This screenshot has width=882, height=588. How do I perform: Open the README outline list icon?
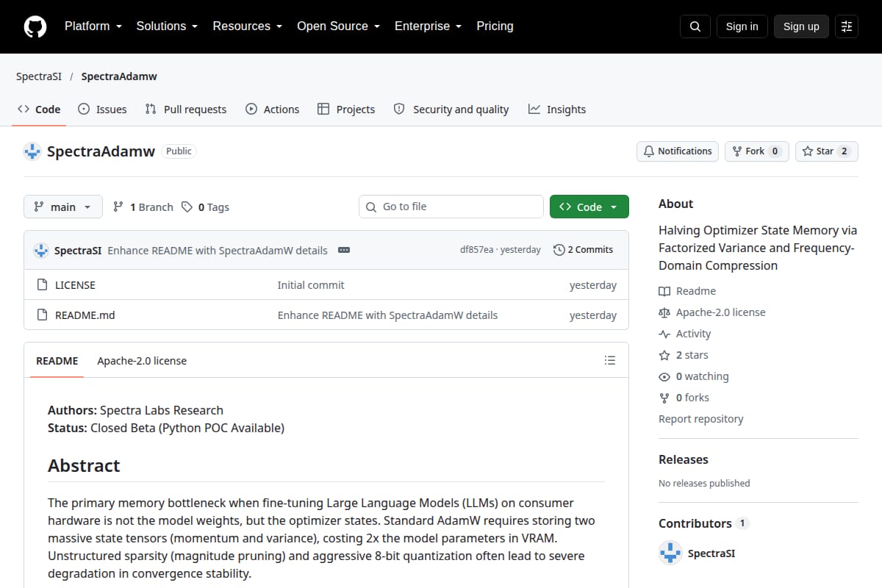coord(609,360)
